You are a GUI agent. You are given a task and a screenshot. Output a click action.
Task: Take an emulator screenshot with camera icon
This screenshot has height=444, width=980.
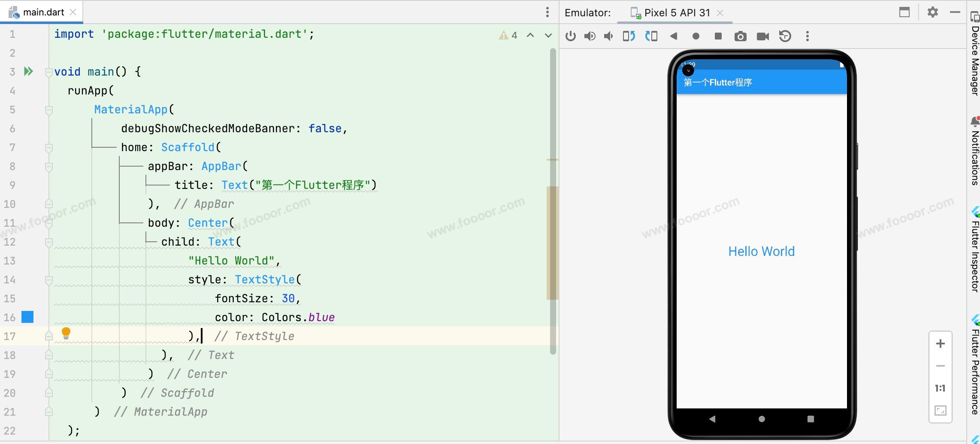click(740, 36)
